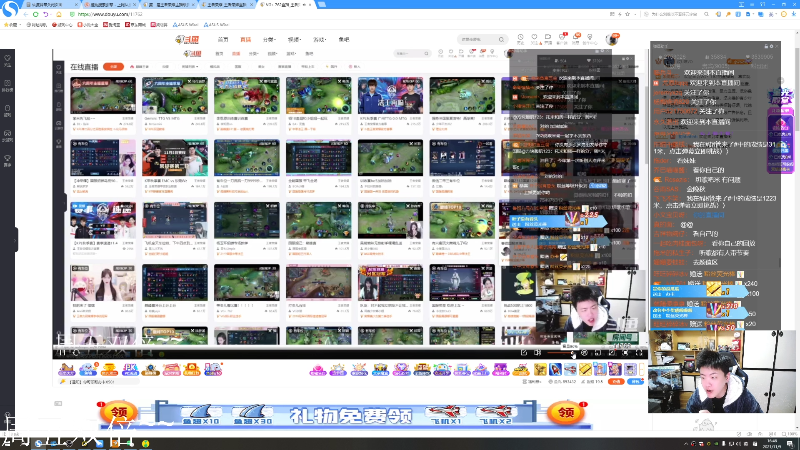Click the streamer webcam view at bottom right
800x450 pixels.
click(722, 371)
